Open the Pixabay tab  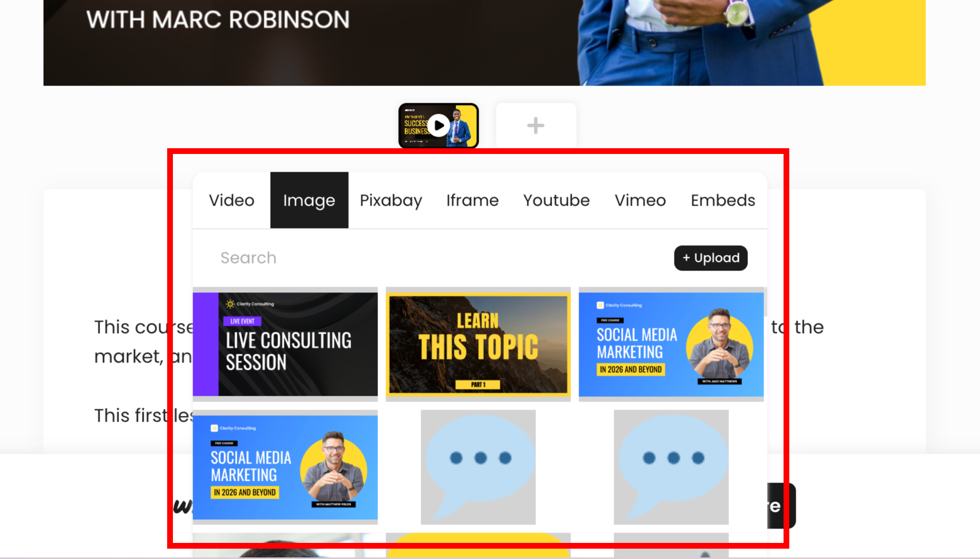pos(391,200)
